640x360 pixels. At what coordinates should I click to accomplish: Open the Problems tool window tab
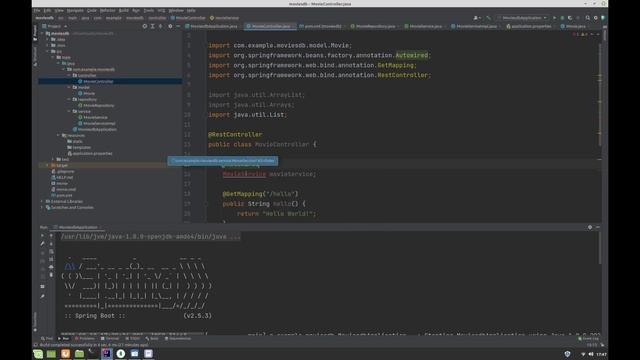click(84, 338)
